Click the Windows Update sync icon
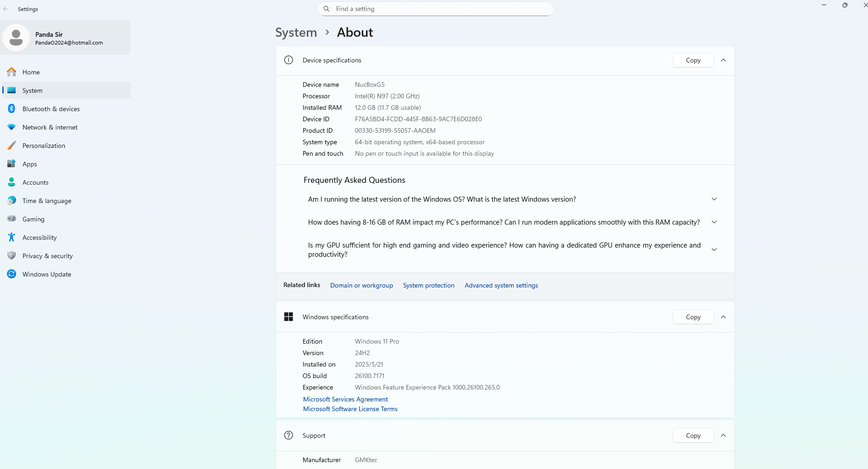This screenshot has width=868, height=469. coord(11,274)
